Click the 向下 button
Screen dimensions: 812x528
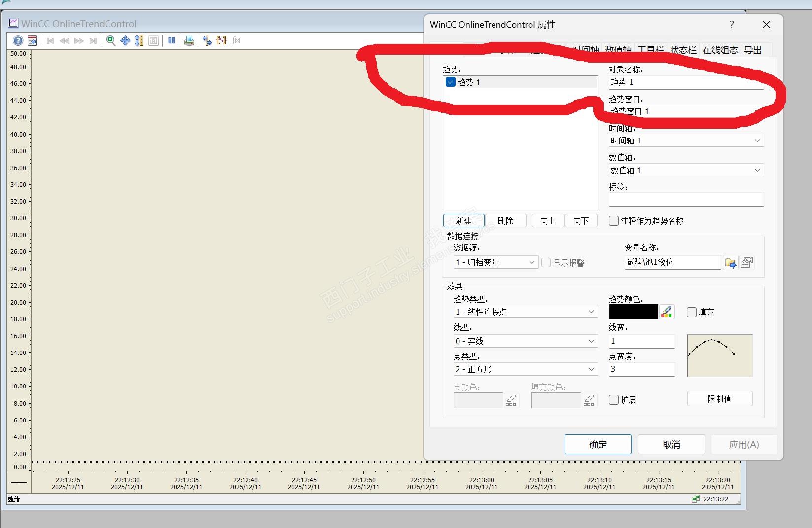point(581,221)
